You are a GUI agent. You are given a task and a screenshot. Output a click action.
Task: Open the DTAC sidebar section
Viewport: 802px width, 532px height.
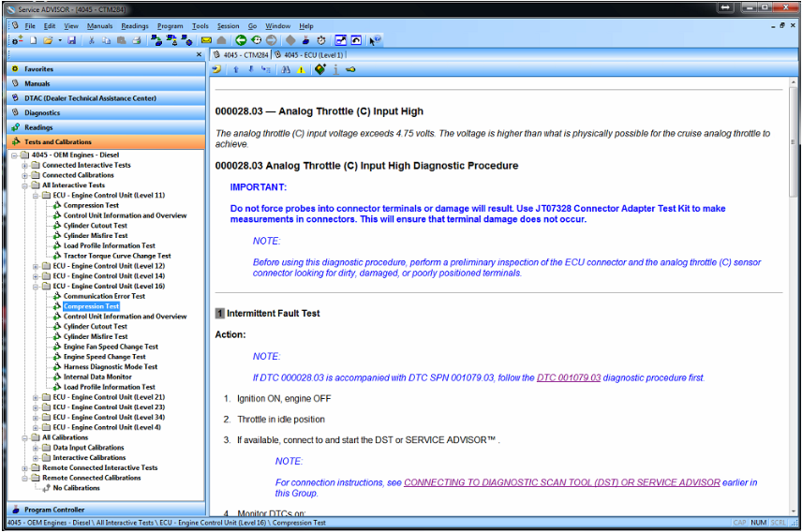107,98
